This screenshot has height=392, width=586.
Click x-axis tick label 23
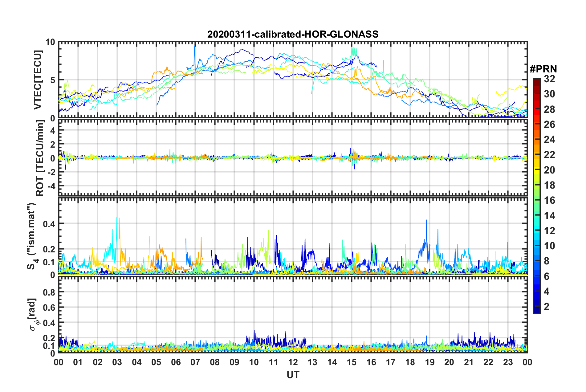508,362
